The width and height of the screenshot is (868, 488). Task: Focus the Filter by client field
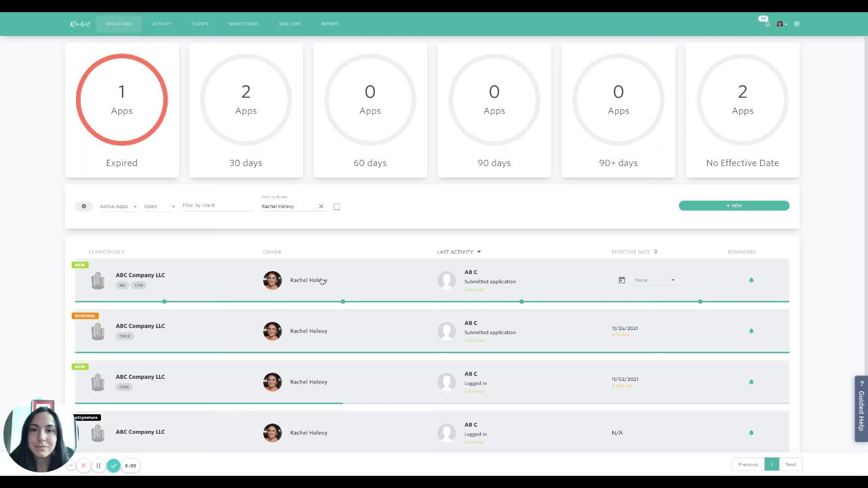[x=217, y=205]
